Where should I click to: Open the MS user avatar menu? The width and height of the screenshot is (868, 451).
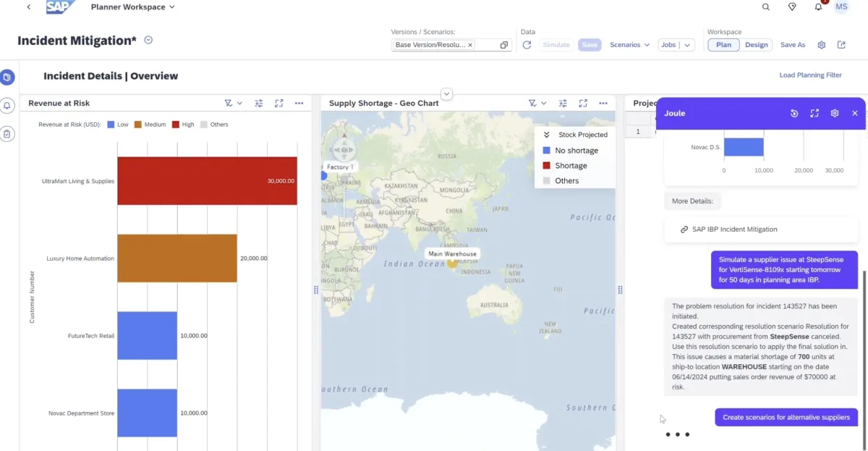tap(841, 7)
